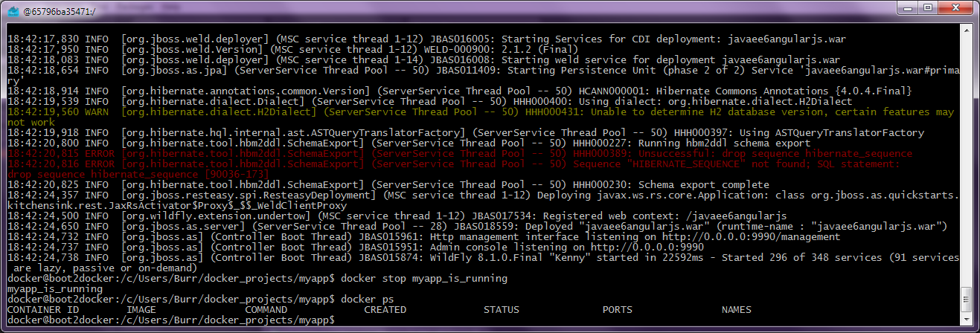Click the 'docker ps' command text

(x=368, y=299)
